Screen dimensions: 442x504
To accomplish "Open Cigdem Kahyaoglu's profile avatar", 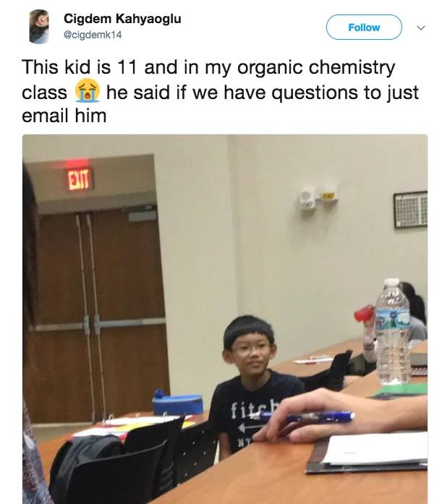I will (x=39, y=26).
